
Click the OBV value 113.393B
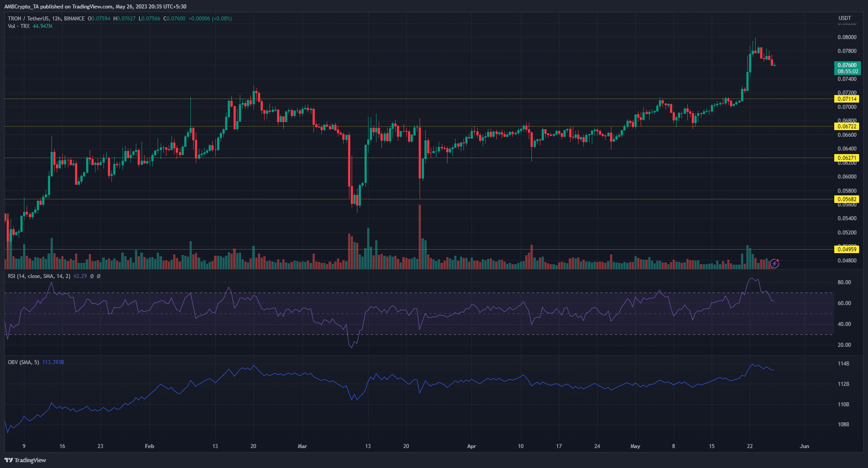(x=53, y=362)
